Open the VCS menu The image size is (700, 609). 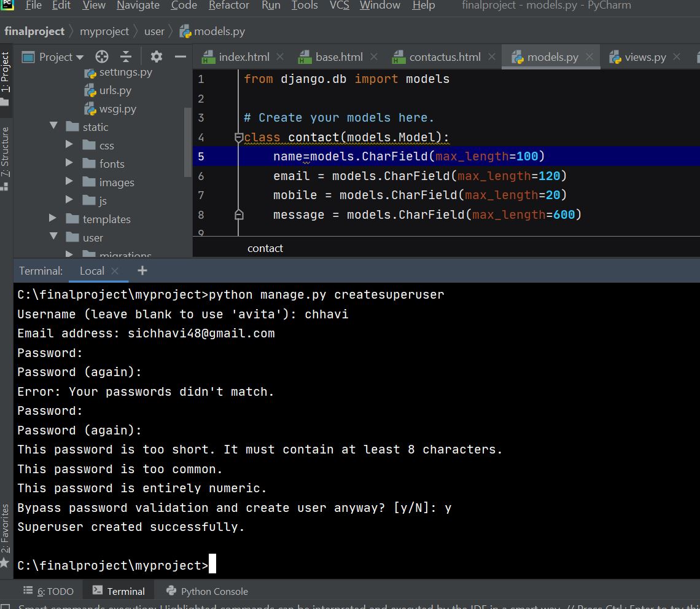tap(340, 6)
